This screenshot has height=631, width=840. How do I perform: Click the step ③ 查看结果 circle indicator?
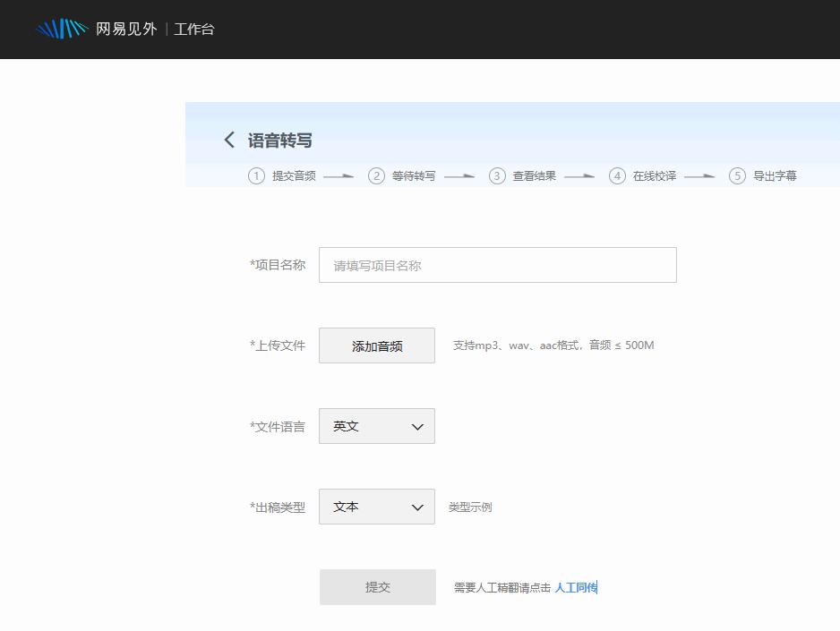[497, 176]
